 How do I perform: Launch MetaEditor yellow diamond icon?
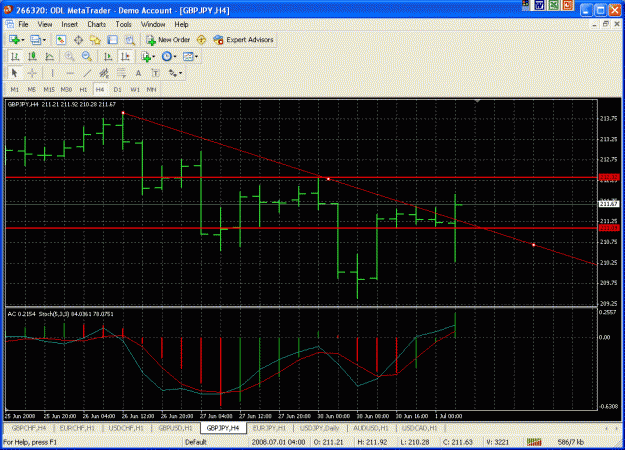[x=201, y=40]
